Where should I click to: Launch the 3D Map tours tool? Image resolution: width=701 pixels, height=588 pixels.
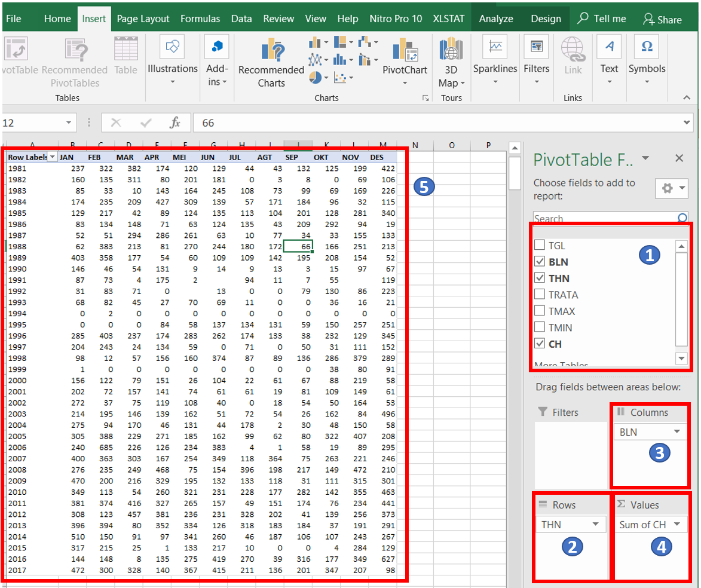[x=451, y=63]
